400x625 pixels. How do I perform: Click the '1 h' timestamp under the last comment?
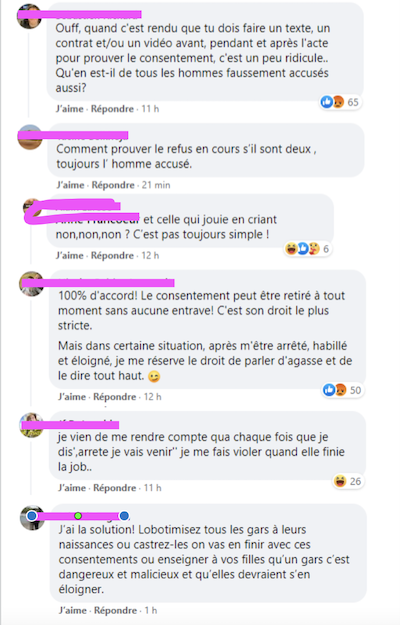tap(151, 610)
